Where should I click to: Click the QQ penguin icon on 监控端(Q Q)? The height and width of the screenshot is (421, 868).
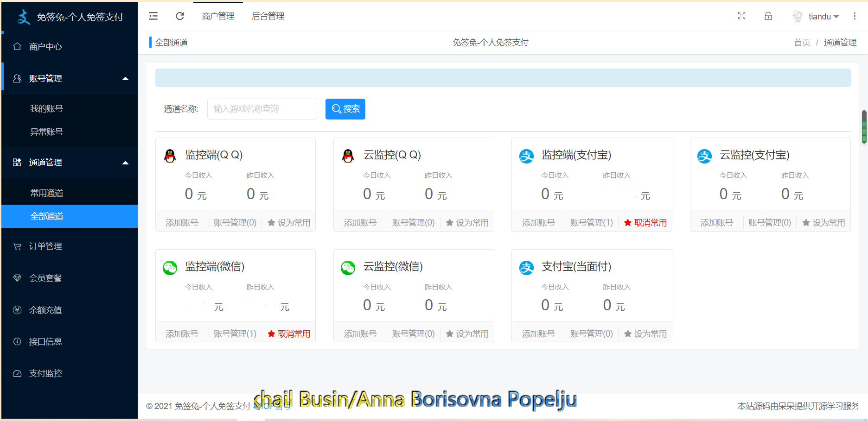tap(170, 156)
